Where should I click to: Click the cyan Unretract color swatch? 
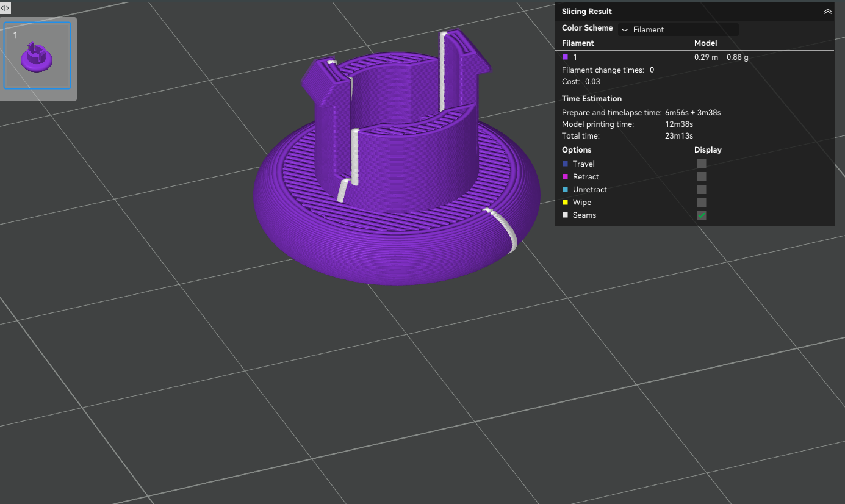click(565, 189)
